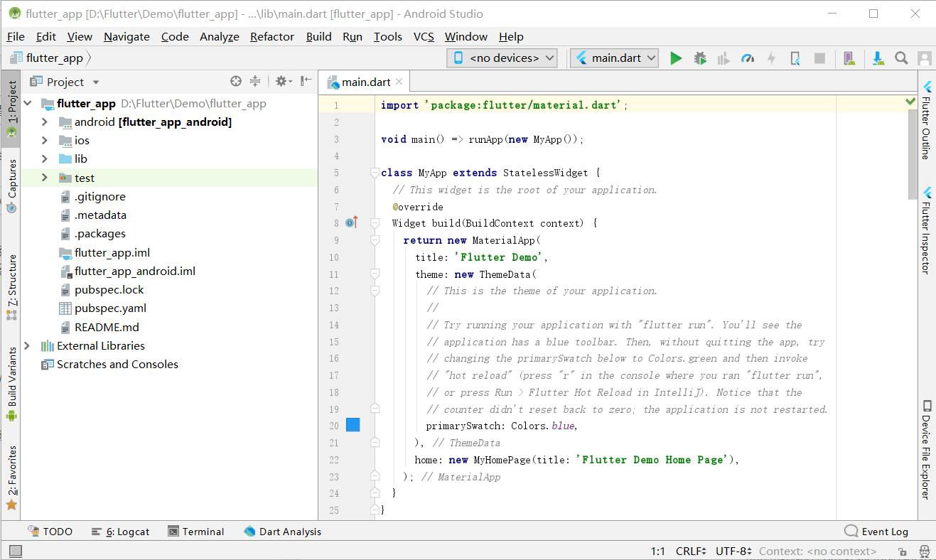Toggle the Z: Structure side tool window
This screenshot has width=936, height=560.
point(11,286)
